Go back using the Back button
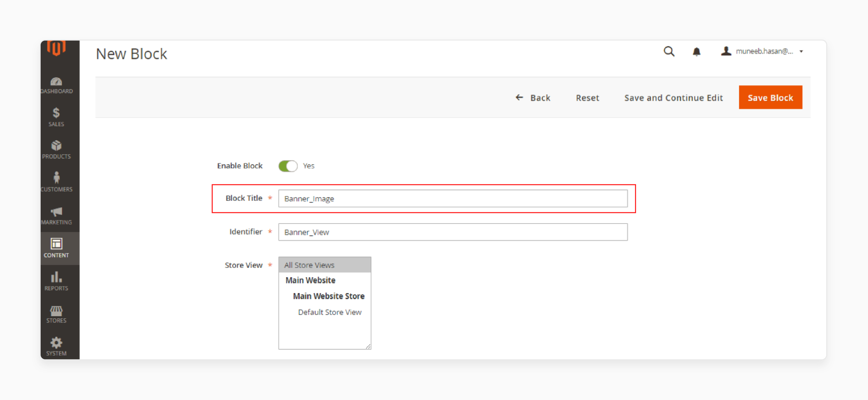Viewport: 868px width, 400px height. tap(532, 98)
